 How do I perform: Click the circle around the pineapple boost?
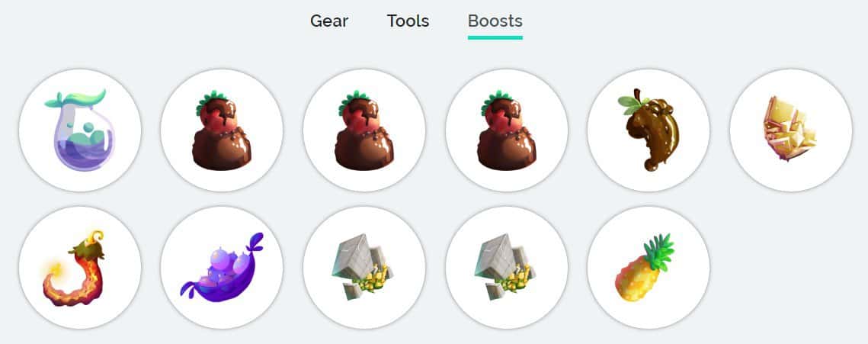point(649,268)
